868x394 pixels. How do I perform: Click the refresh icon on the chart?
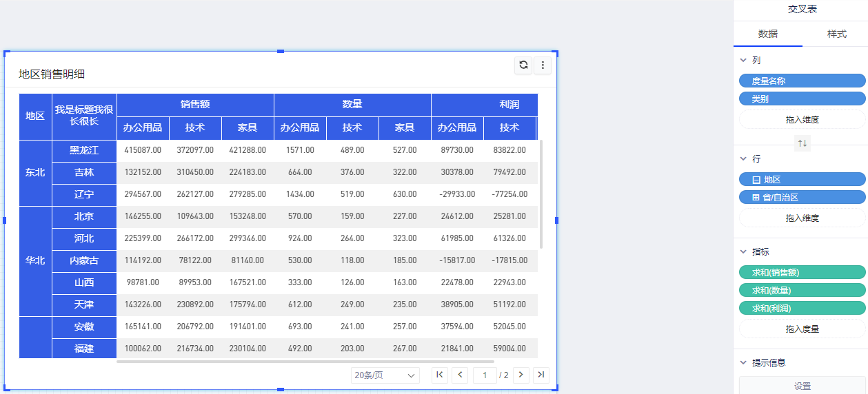(x=523, y=65)
